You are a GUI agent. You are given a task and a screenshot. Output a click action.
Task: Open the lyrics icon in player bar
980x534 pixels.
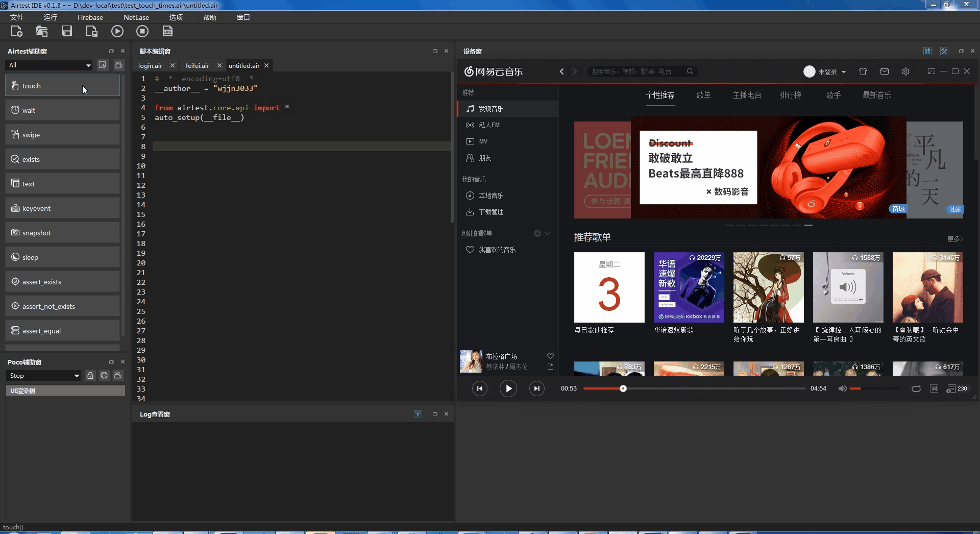[934, 389]
